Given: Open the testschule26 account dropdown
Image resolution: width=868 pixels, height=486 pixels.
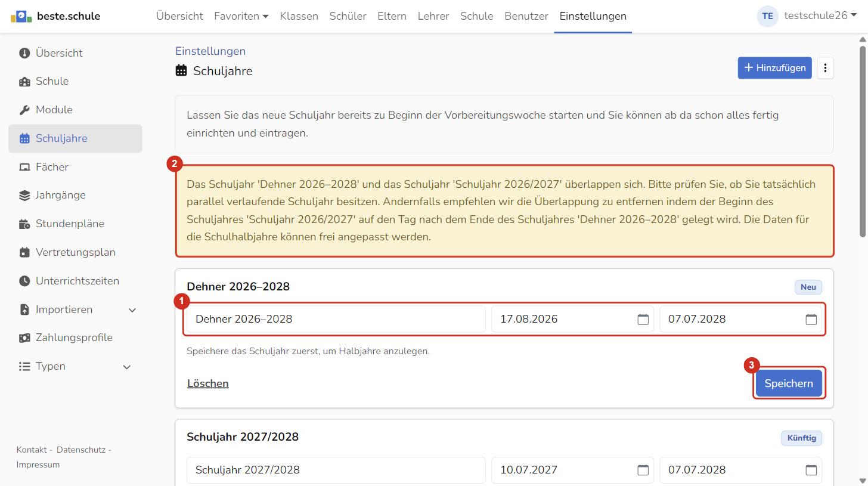Looking at the screenshot, I should pyautogui.click(x=820, y=16).
